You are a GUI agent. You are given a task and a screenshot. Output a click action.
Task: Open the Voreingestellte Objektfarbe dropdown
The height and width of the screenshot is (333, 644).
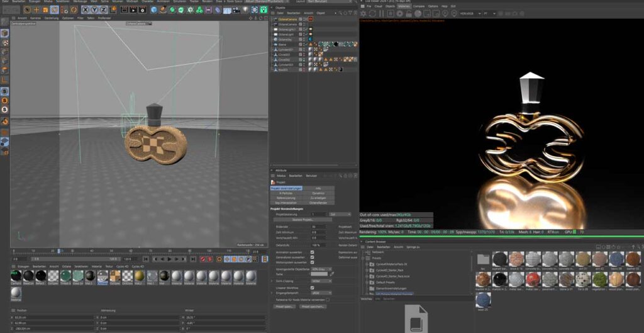[322, 269]
